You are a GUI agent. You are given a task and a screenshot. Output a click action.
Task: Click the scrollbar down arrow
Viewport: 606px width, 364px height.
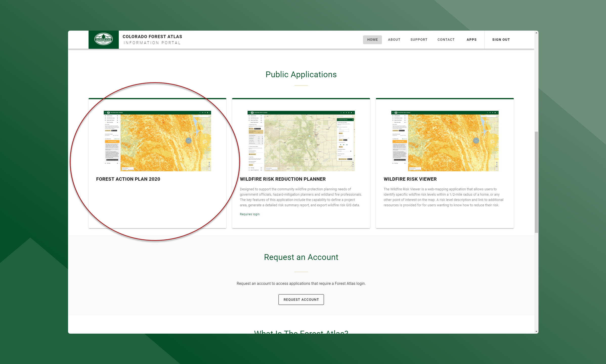point(536,331)
